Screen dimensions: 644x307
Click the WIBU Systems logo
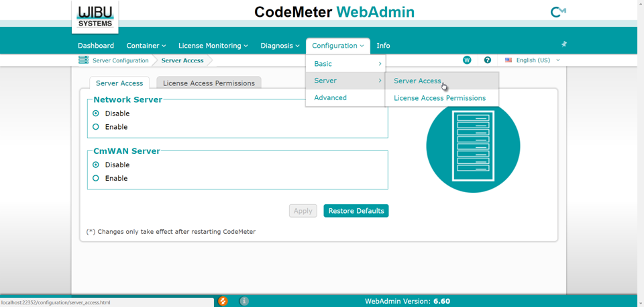(95, 16)
